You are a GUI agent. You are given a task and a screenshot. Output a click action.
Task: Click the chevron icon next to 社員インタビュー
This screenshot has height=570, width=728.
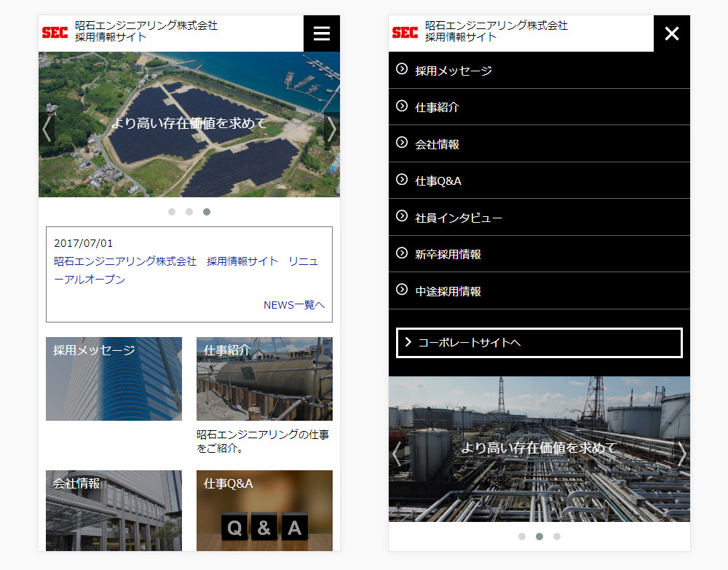[x=401, y=217]
